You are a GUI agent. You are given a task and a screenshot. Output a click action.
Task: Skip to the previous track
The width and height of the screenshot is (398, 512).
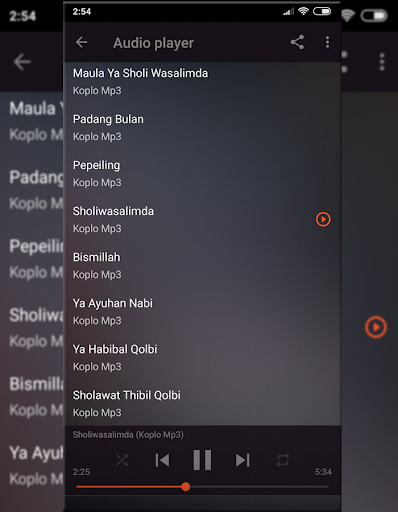162,460
